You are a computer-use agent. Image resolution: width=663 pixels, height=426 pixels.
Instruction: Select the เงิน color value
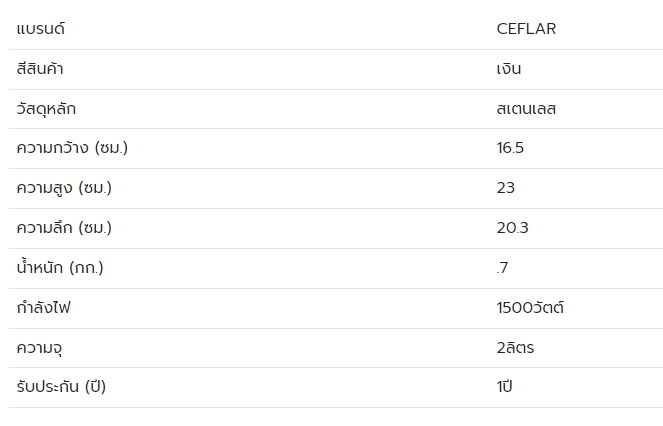[509, 69]
